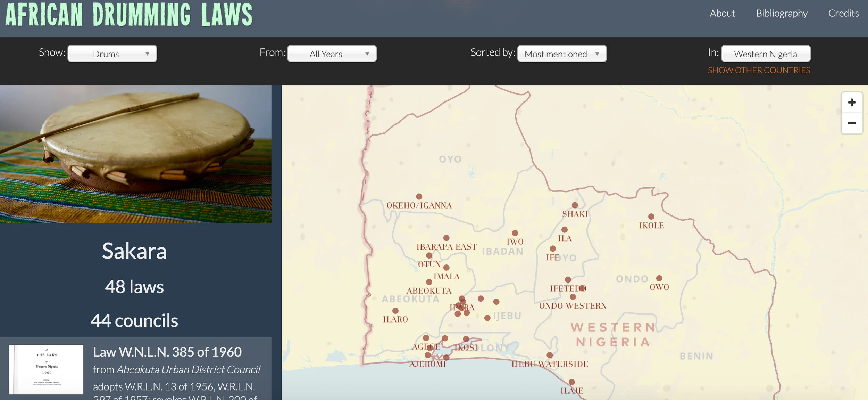The height and width of the screenshot is (400, 868).
Task: Select the Ikole marker on map
Action: [651, 217]
